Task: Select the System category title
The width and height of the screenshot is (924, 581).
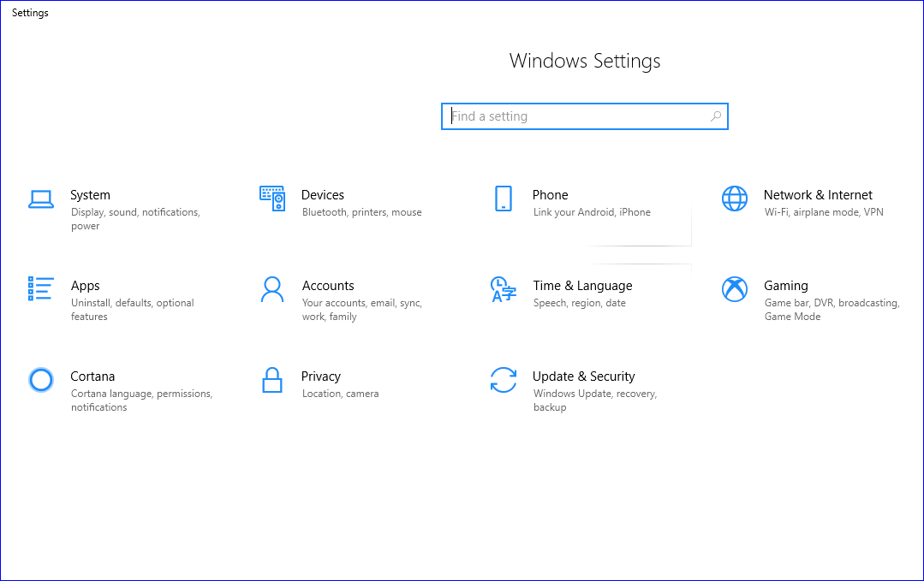Action: click(x=90, y=195)
